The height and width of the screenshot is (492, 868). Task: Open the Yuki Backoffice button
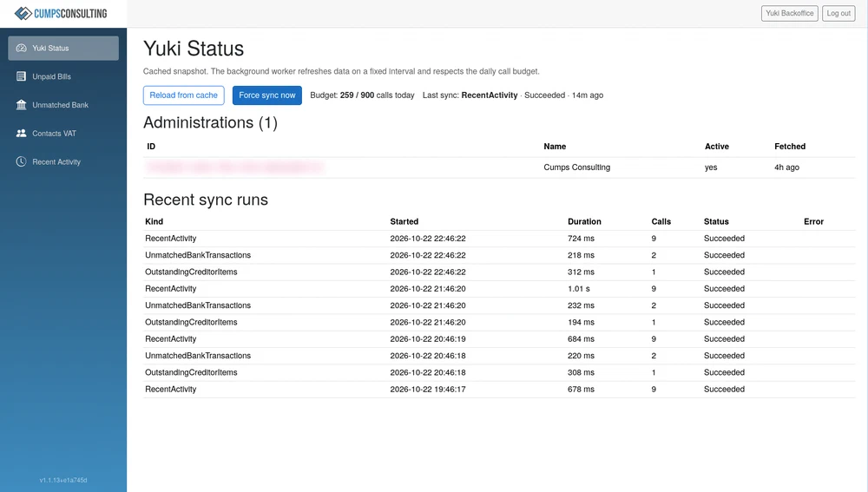click(789, 13)
